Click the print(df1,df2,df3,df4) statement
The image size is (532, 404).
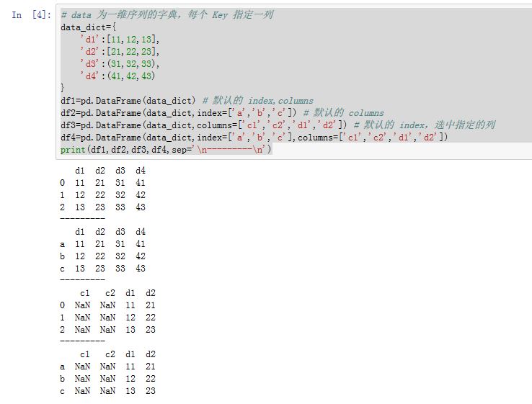click(x=167, y=150)
